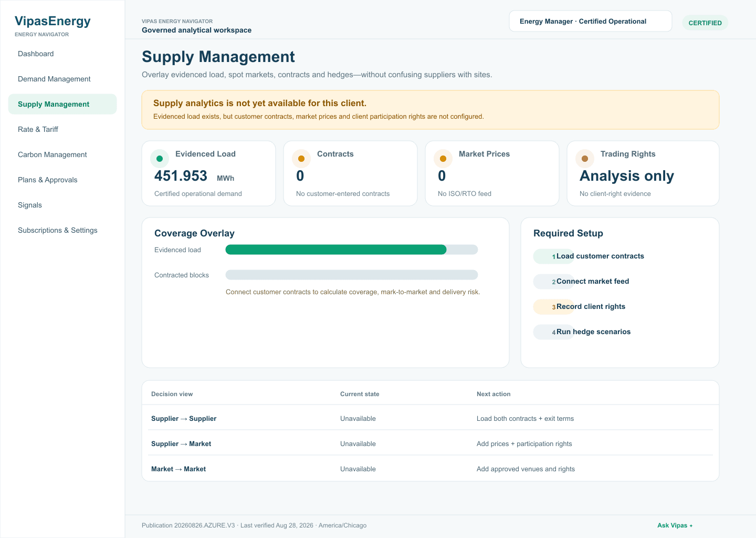
Task: Click the orange Contracts status dot
Action: (x=301, y=159)
